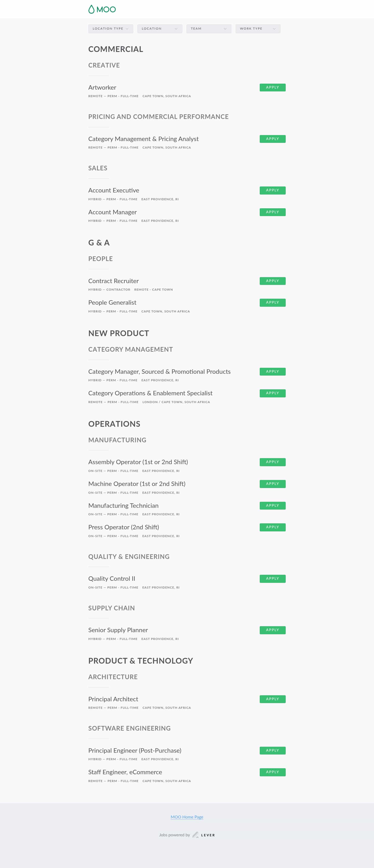Apply for the Artworker position
The width and height of the screenshot is (374, 868).
272,87
